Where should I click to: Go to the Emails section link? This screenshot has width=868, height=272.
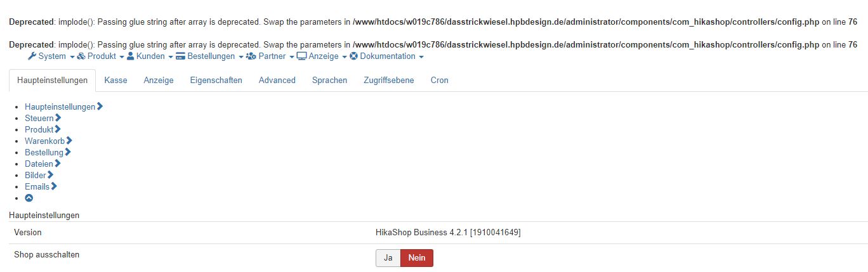pos(37,186)
